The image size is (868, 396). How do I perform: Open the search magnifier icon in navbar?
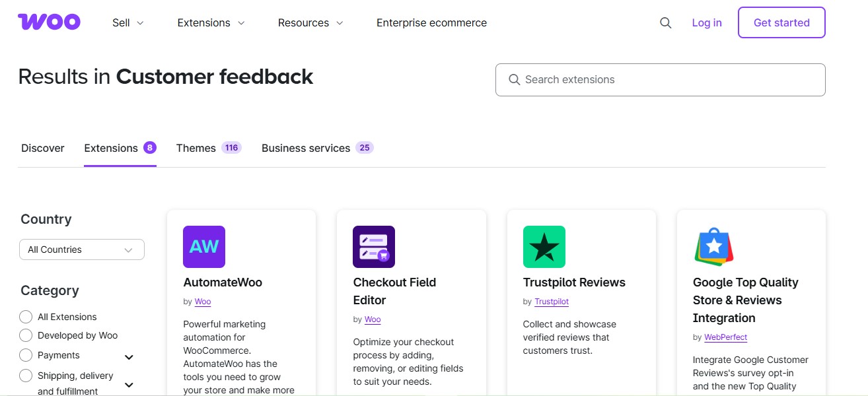pos(665,22)
